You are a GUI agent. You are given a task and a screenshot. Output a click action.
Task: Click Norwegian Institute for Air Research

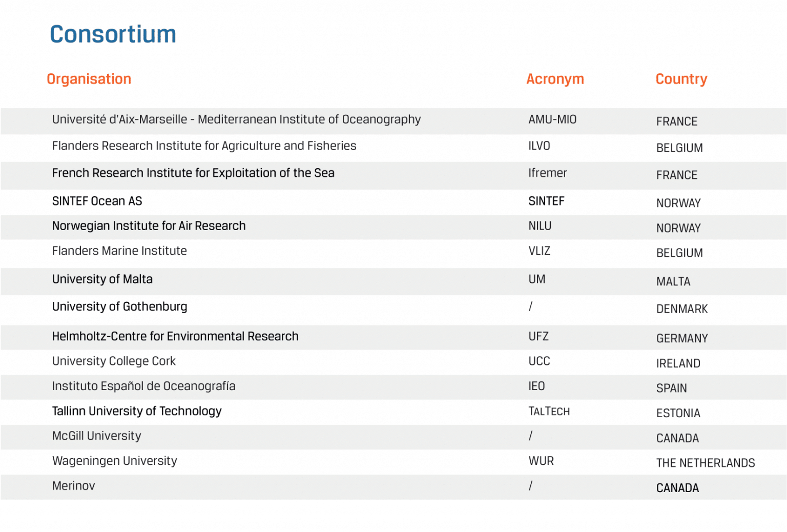[149, 226]
